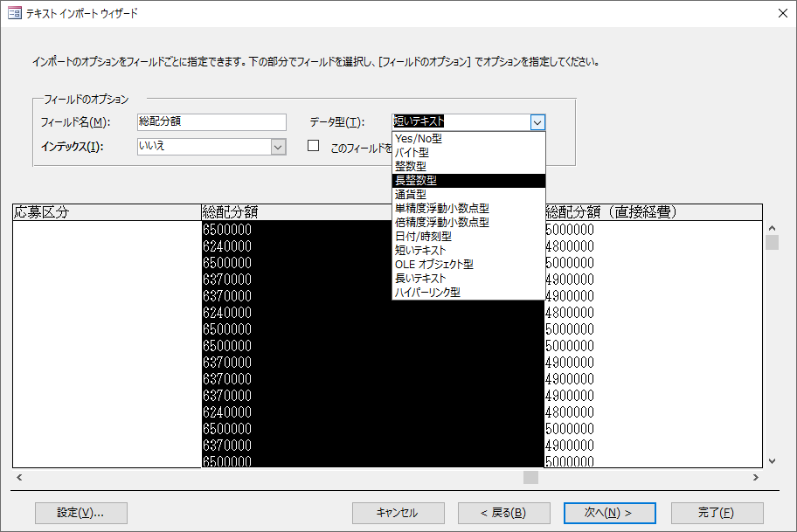The width and height of the screenshot is (797, 532).
Task: Click the horizontal scrollbar right arrow
Action: (x=756, y=477)
